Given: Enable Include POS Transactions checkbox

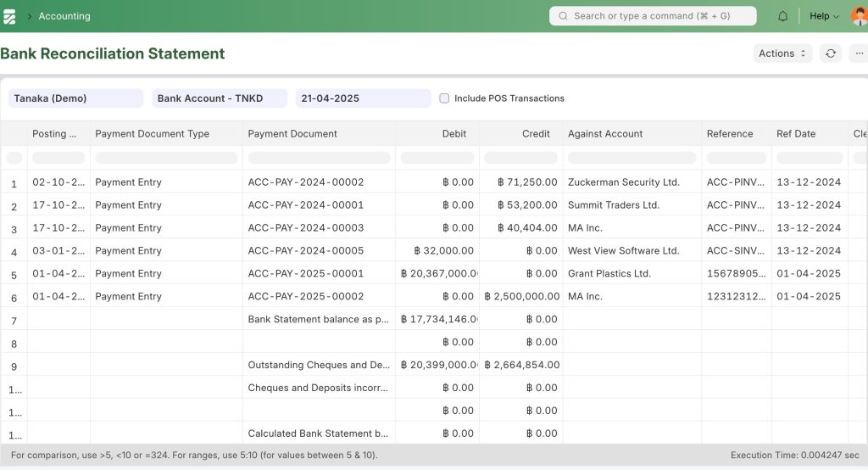Looking at the screenshot, I should (444, 98).
